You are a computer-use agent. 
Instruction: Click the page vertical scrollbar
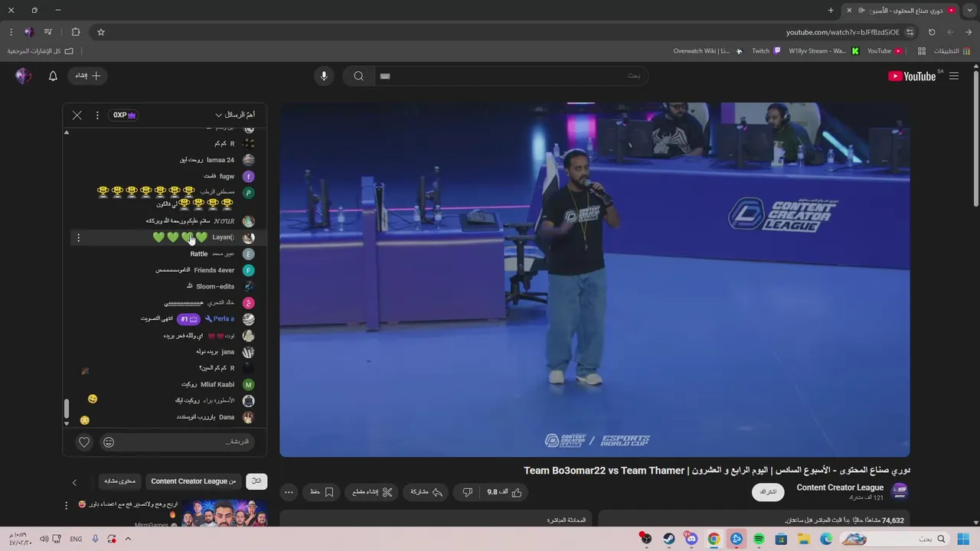point(975,138)
